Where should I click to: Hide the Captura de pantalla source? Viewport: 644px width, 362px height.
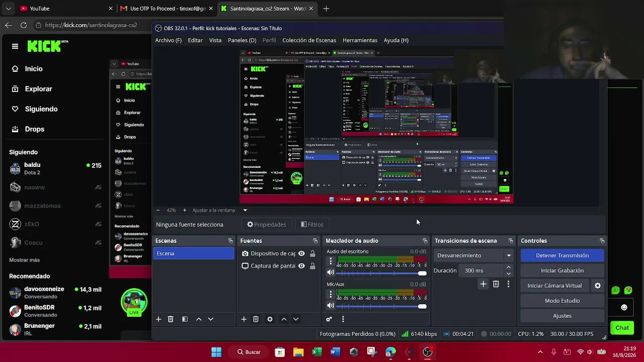coord(301,266)
